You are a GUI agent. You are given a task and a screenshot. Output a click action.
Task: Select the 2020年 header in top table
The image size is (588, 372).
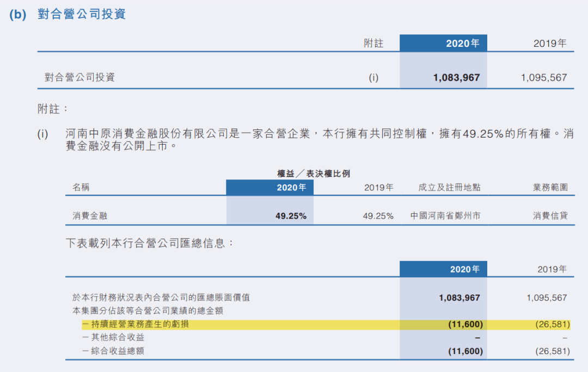[462, 44]
